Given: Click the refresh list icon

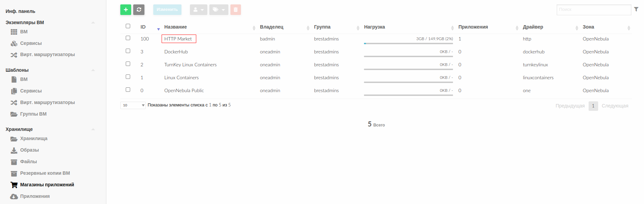Looking at the screenshot, I should tap(139, 10).
